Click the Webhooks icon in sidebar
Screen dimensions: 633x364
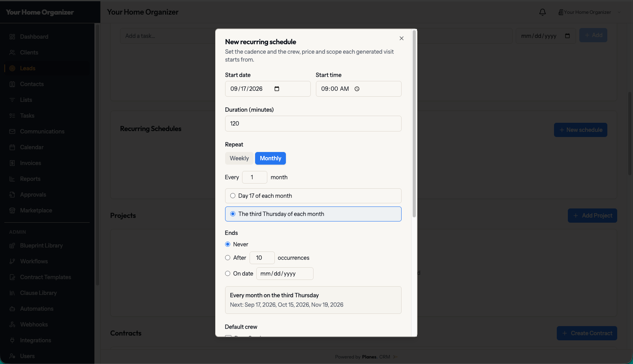(x=12, y=325)
